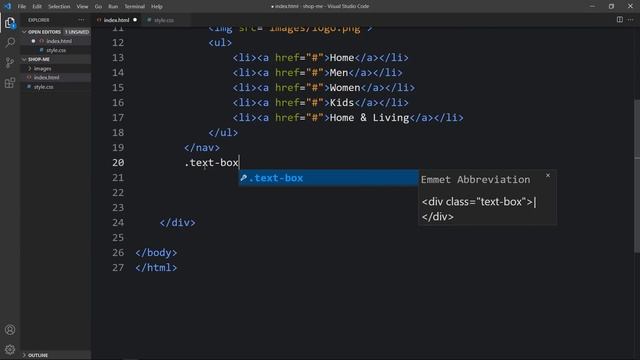Screen dimensions: 640x360
Task: Close the Emmet Abbreviation details pane
Action: click(x=548, y=175)
